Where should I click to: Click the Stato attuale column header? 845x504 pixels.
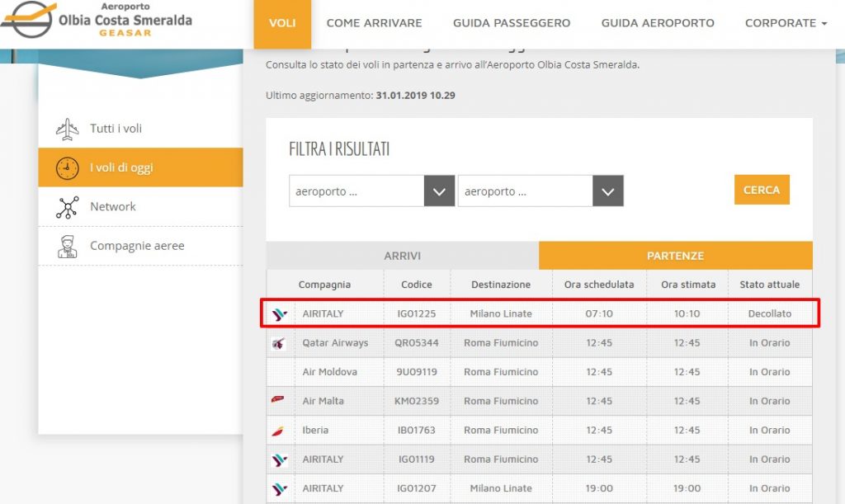770,285
